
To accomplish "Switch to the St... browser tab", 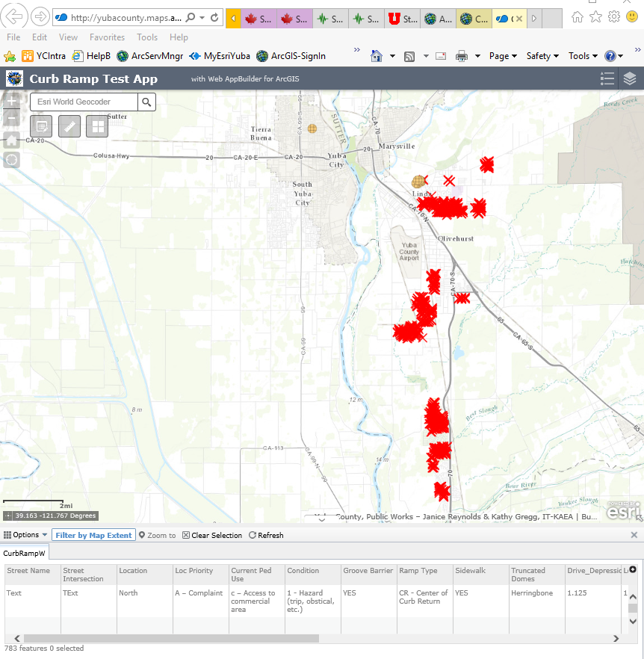I will (x=402, y=19).
